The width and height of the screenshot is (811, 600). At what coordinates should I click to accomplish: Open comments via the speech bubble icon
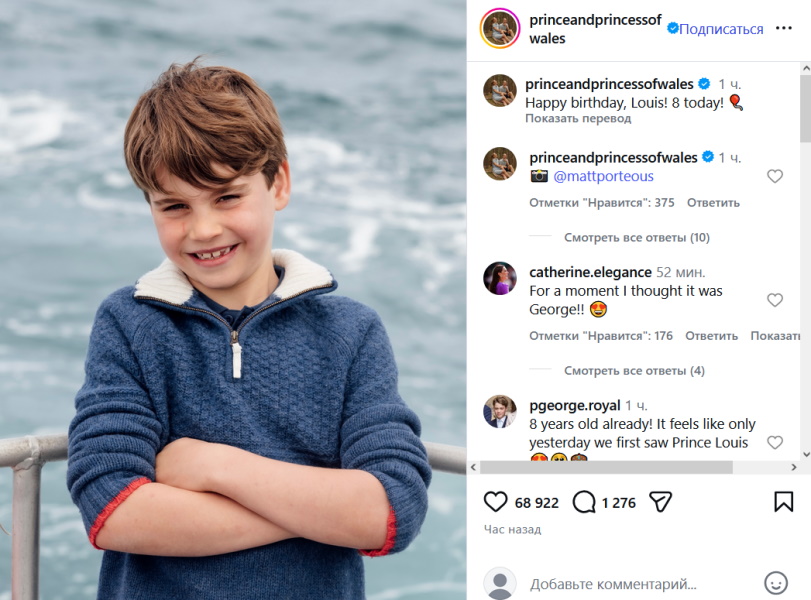(584, 502)
